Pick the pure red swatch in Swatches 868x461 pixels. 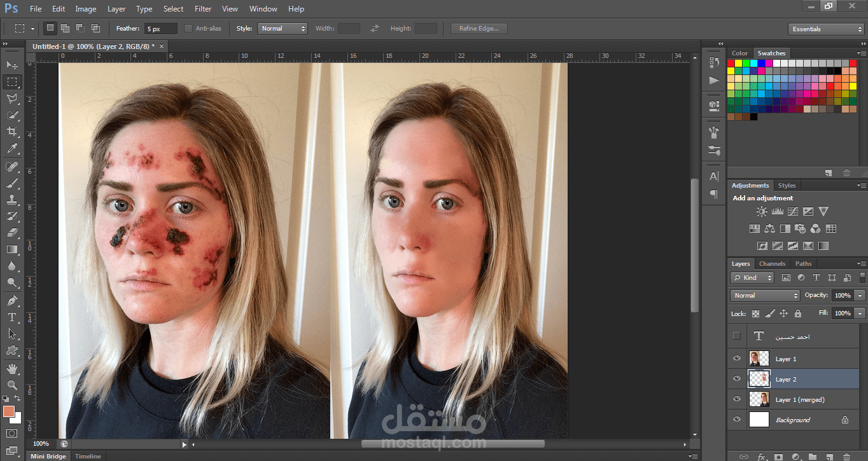[731, 63]
